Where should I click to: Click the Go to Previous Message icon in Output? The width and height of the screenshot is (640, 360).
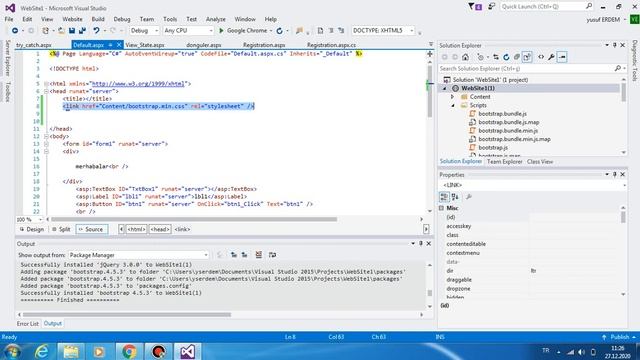(234, 255)
